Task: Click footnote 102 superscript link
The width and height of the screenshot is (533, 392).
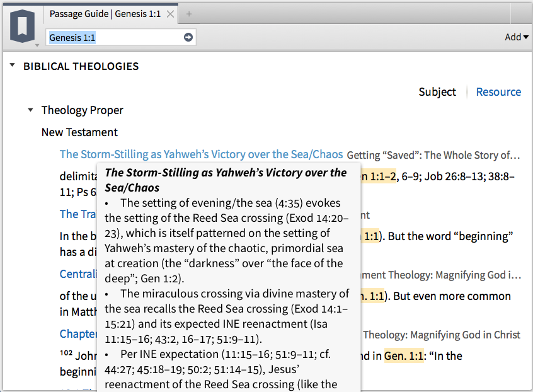Action: (64, 353)
